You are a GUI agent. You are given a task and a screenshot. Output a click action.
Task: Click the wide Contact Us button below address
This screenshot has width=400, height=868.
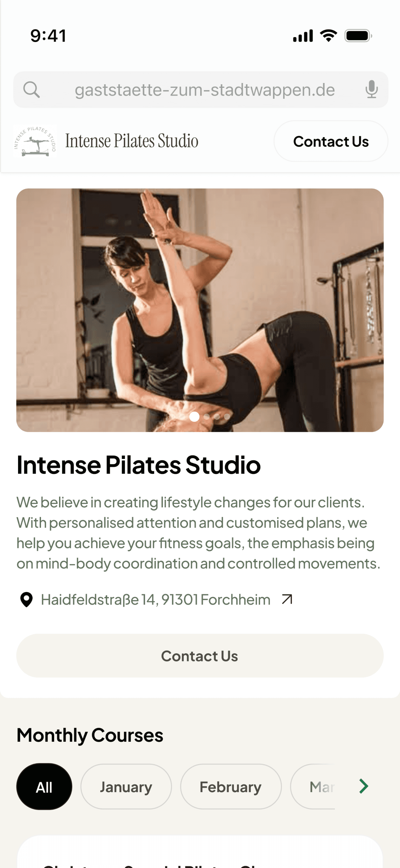(200, 656)
